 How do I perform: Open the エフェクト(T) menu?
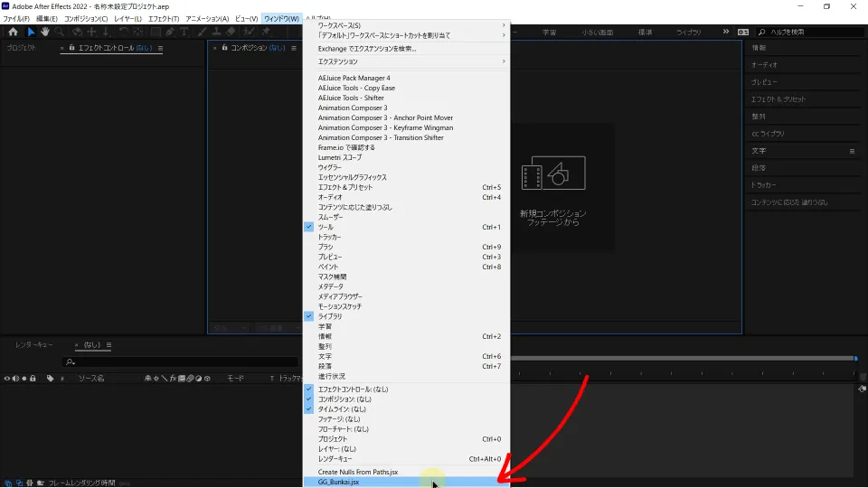pyautogui.click(x=164, y=19)
